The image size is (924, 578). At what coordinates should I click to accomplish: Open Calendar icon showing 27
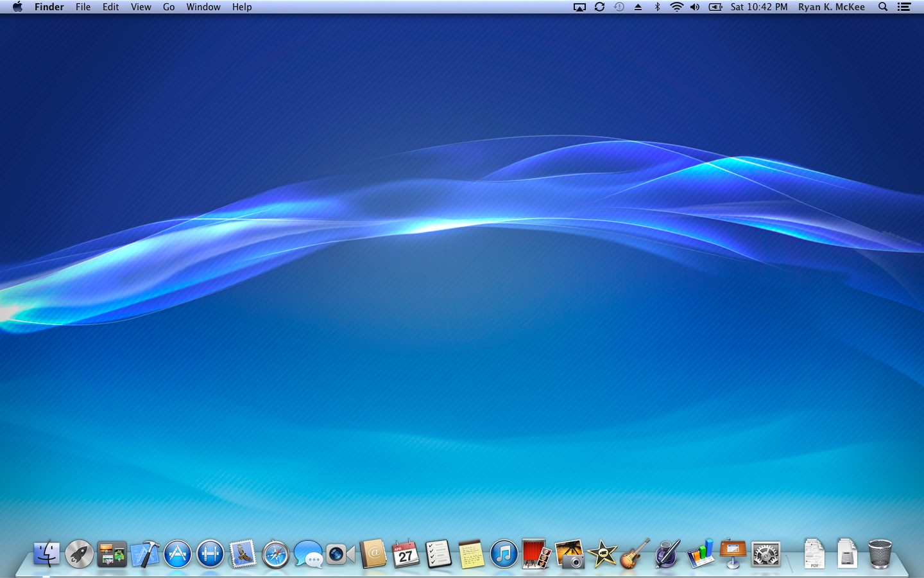coord(406,554)
